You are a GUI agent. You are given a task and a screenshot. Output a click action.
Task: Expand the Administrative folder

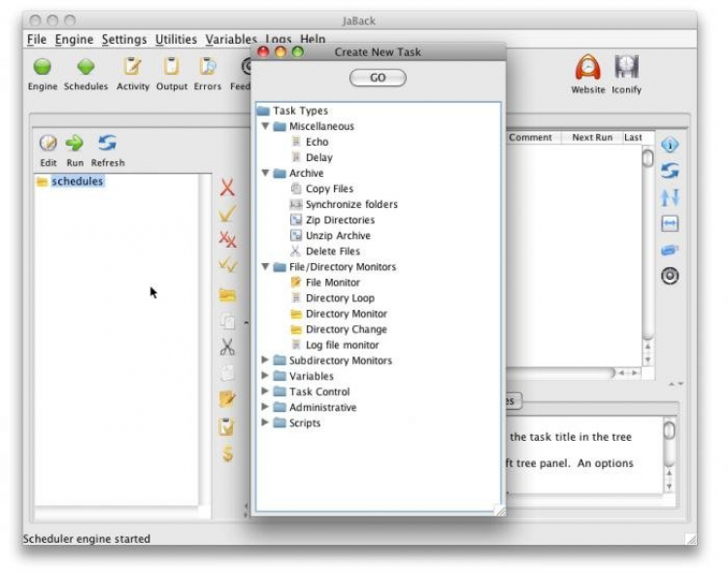pyautogui.click(x=265, y=407)
